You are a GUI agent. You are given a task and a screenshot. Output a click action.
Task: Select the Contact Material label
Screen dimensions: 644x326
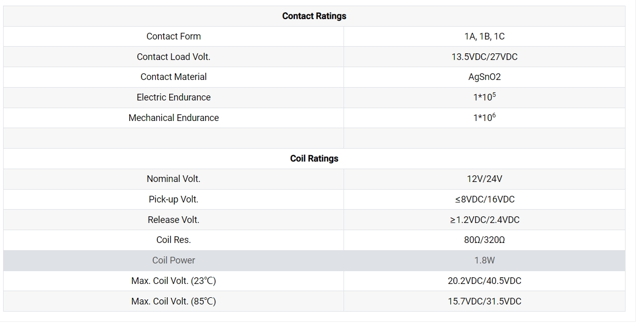[x=173, y=77]
